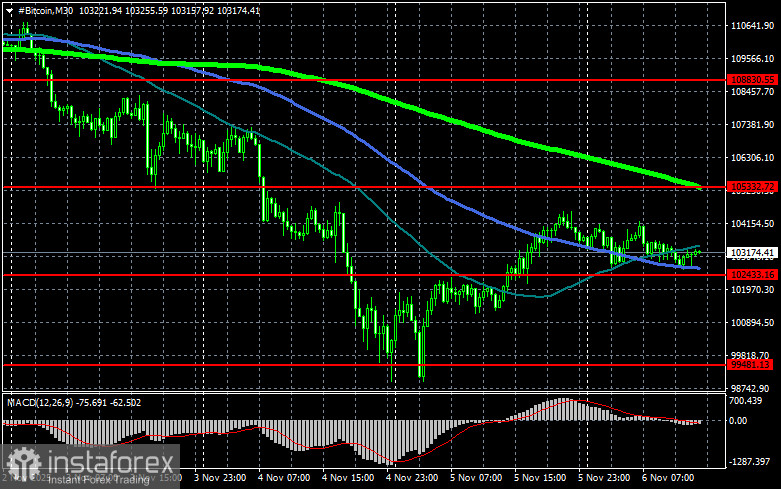Click the MACD zero level 0.00
Image resolution: width=781 pixels, height=489 pixels.
[x=738, y=421]
